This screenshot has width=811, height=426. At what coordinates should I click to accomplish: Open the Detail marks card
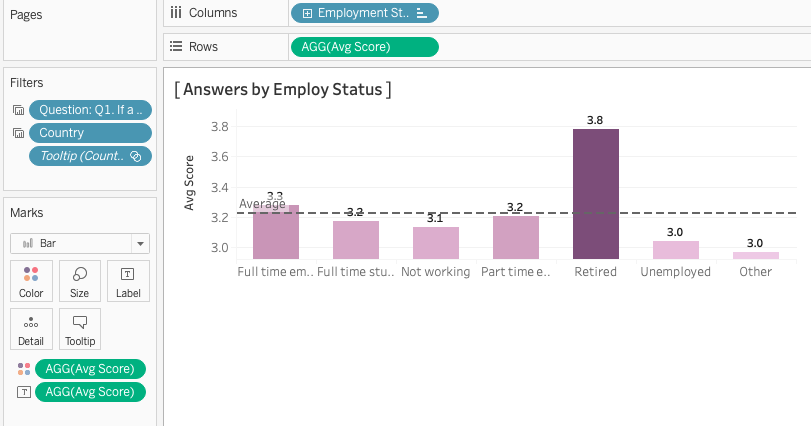[x=31, y=329]
